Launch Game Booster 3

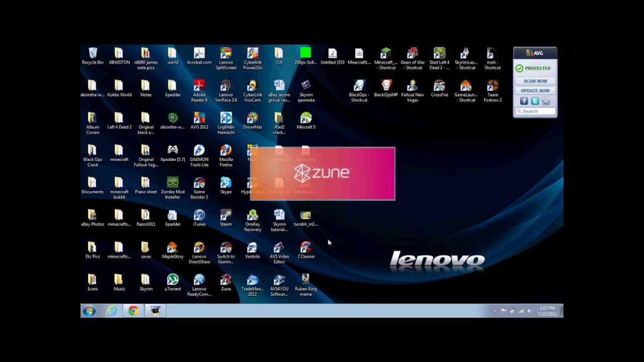click(199, 188)
